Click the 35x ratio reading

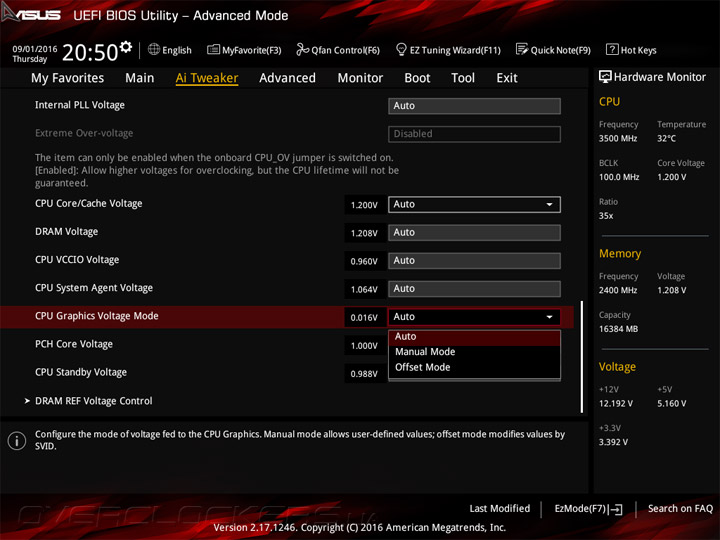606,215
